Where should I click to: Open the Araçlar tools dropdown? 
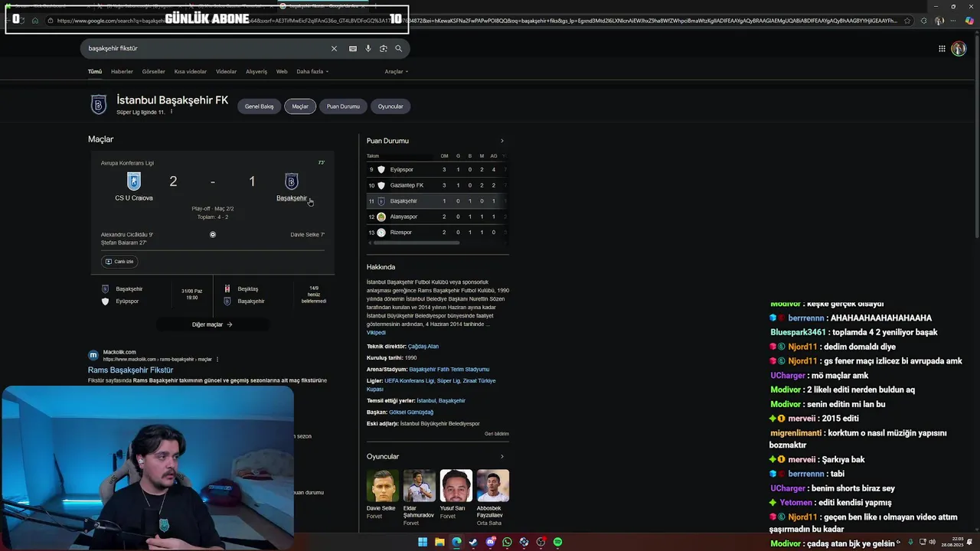(x=396, y=71)
